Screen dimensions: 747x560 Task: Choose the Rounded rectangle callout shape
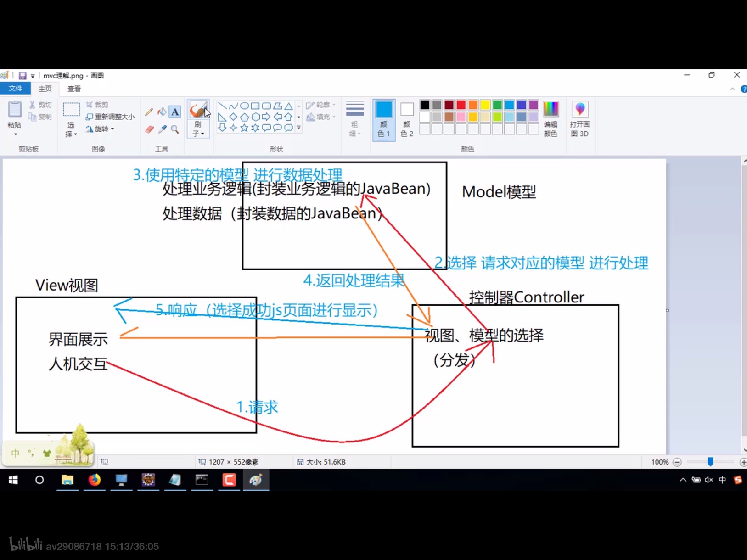pyautogui.click(x=266, y=128)
